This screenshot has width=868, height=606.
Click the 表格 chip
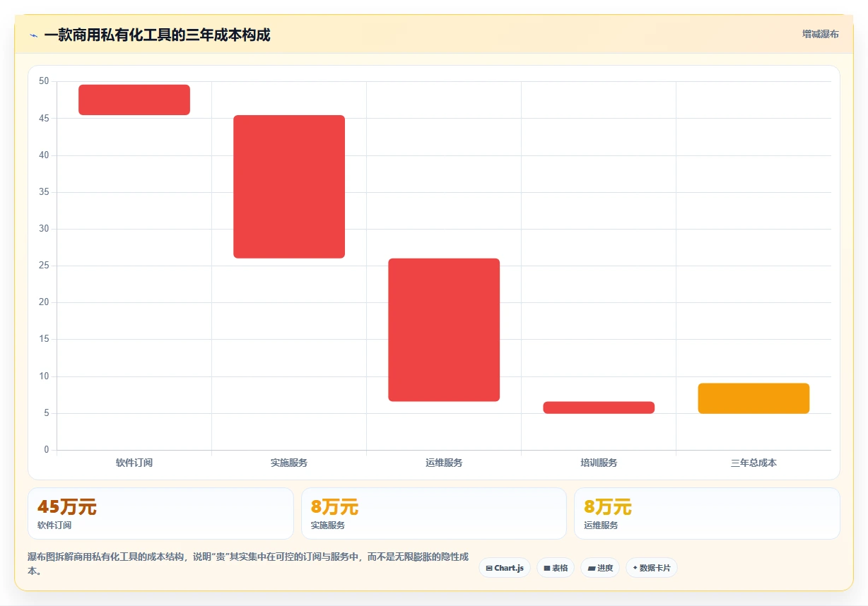pyautogui.click(x=556, y=568)
